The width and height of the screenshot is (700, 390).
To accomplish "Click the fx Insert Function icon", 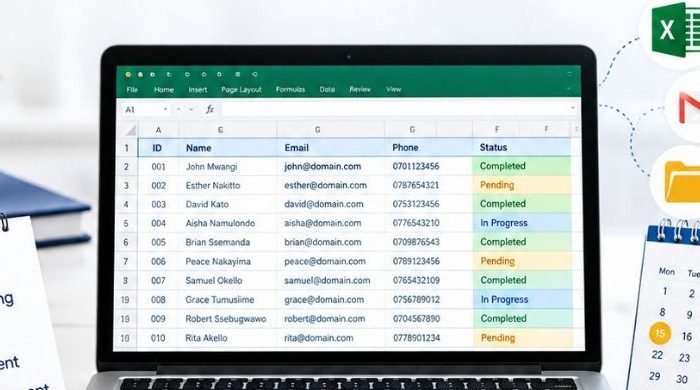I will tap(209, 109).
